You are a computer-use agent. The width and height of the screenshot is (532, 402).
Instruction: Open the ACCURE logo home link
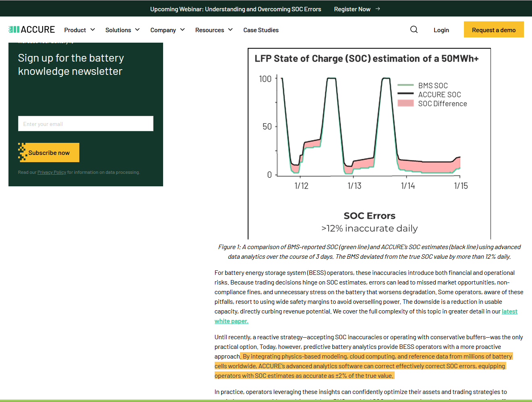point(31,29)
